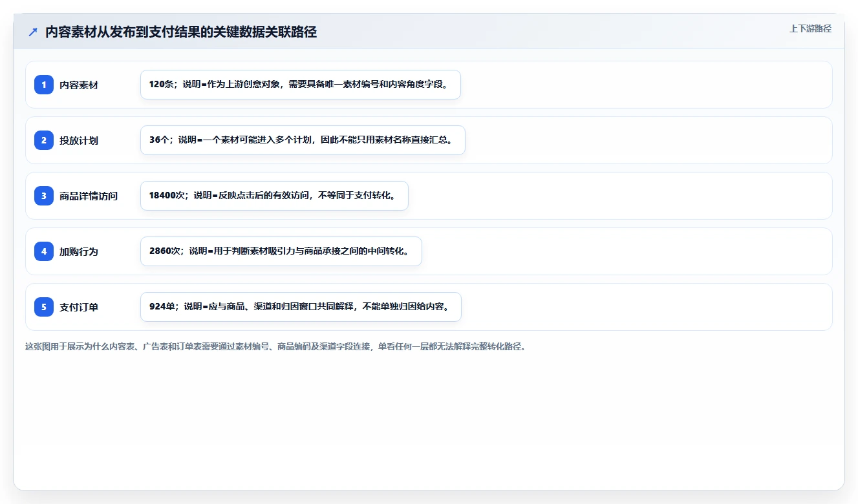This screenshot has height=504, width=858.
Task: Click the footer note beginning 这张图用于展示
Action: pos(277,346)
